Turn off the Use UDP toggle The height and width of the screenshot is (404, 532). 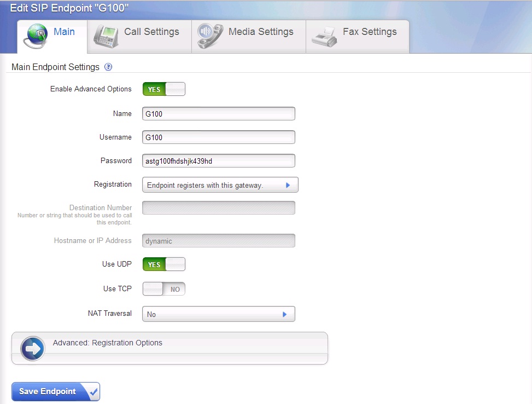click(x=164, y=264)
